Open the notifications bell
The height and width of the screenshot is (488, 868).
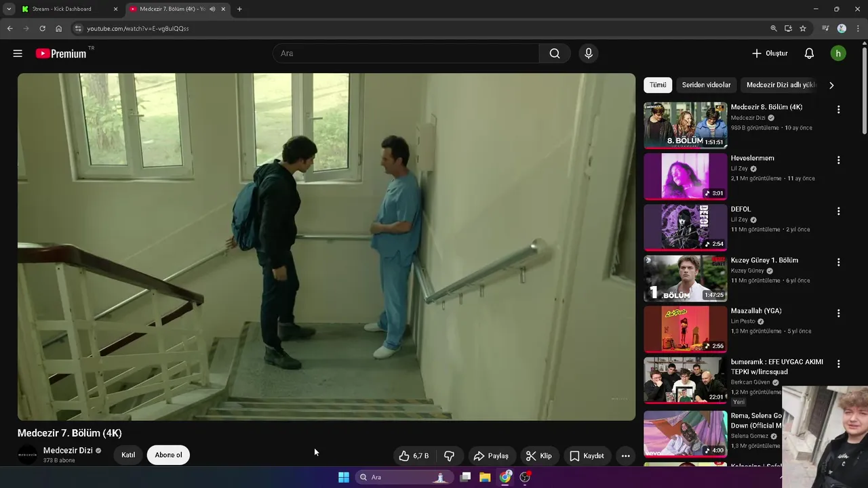(x=809, y=54)
